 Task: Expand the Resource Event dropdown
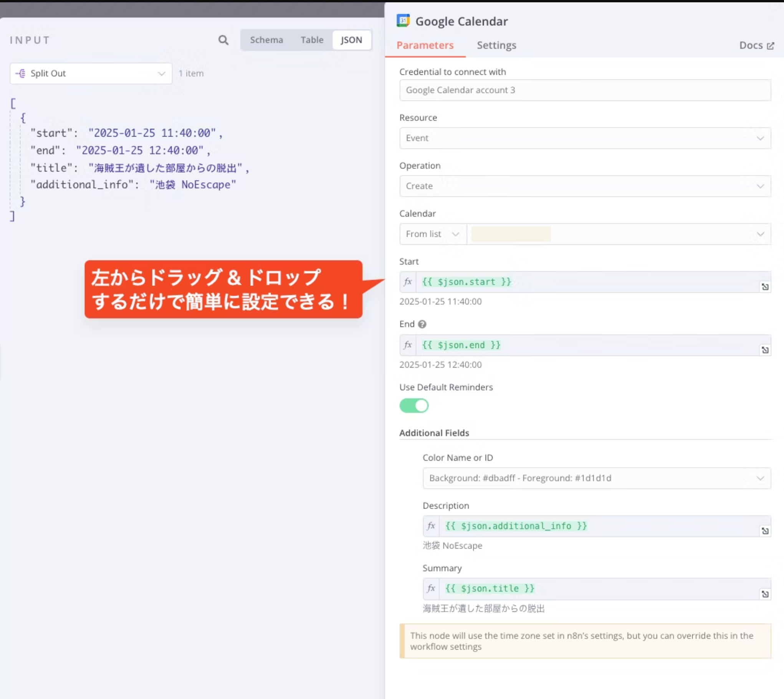tap(584, 138)
